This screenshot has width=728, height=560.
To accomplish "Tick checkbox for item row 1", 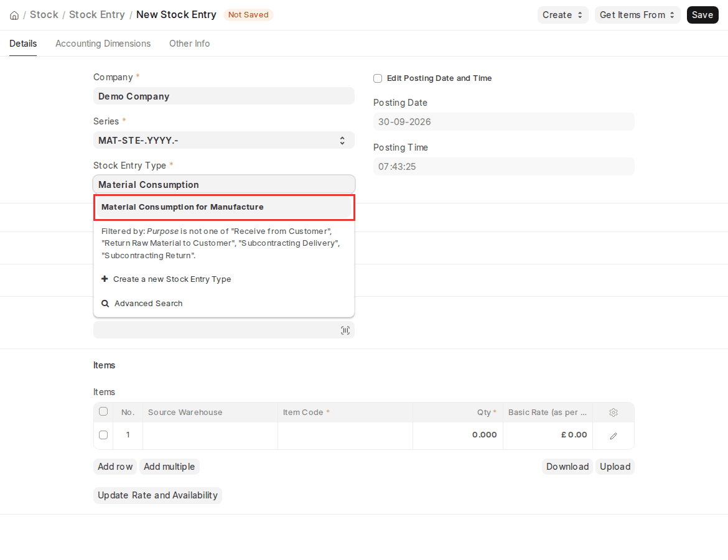I will pos(103,435).
